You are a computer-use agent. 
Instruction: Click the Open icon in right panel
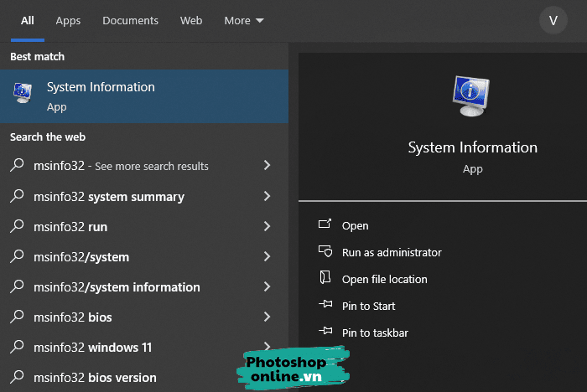click(325, 225)
